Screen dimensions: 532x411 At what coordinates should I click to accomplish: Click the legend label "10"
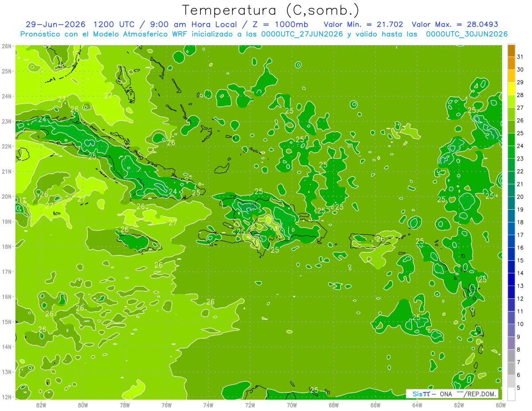tap(520, 324)
